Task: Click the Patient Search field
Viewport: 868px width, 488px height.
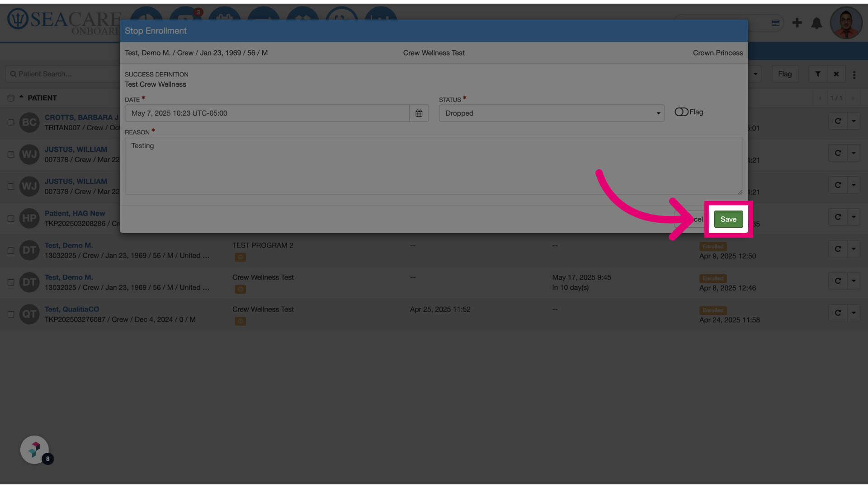Action: tap(63, 74)
